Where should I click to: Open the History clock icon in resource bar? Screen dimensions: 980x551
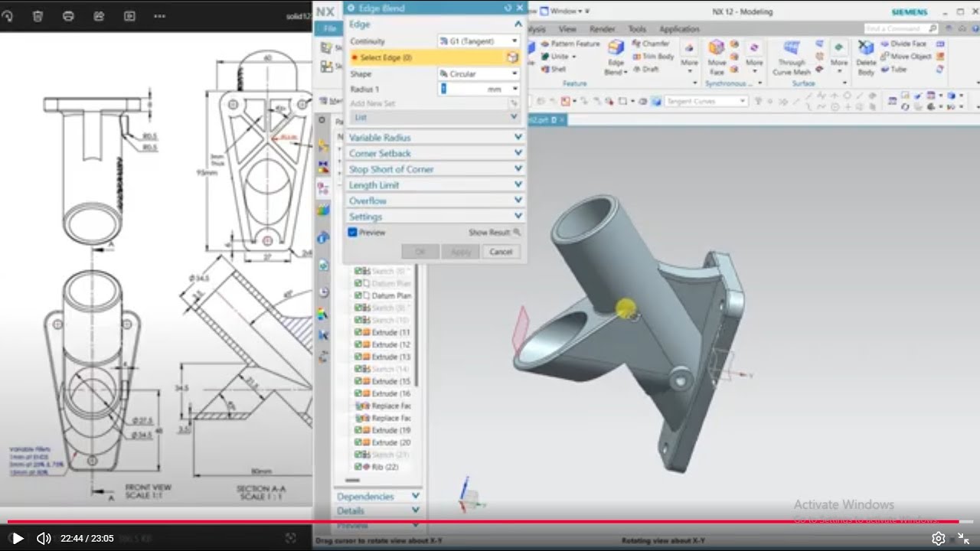point(323,292)
